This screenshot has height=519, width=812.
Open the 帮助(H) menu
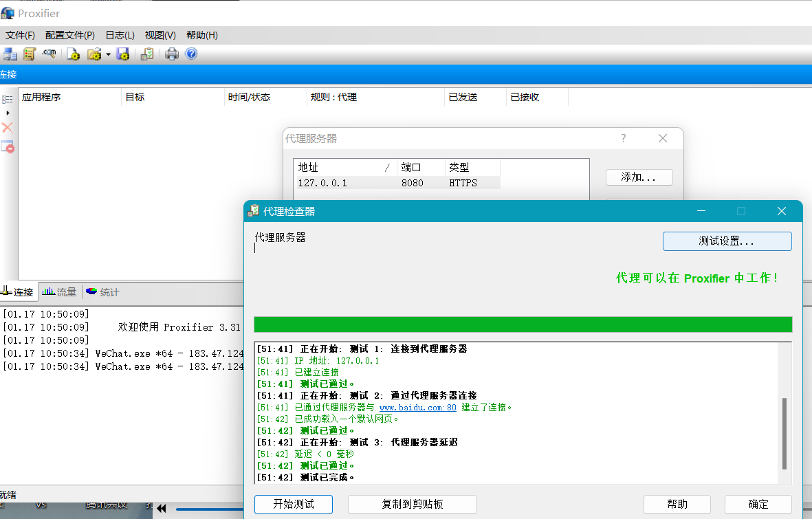click(x=202, y=35)
